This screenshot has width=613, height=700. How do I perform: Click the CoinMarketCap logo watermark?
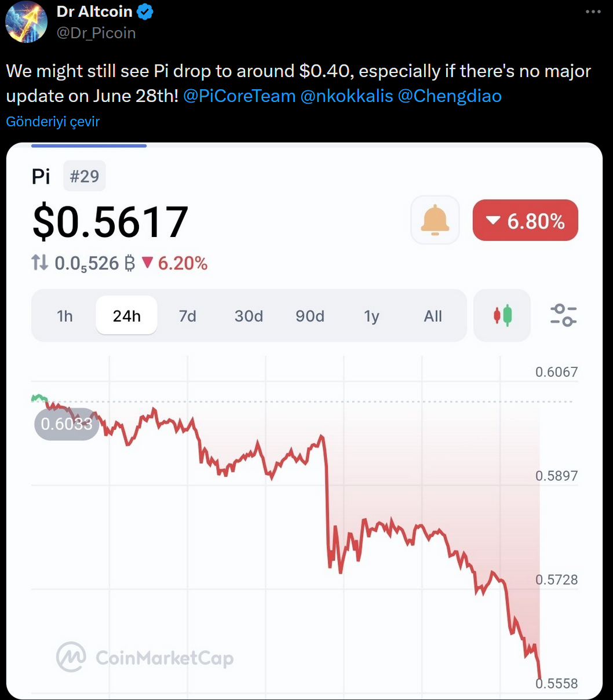pyautogui.click(x=145, y=657)
